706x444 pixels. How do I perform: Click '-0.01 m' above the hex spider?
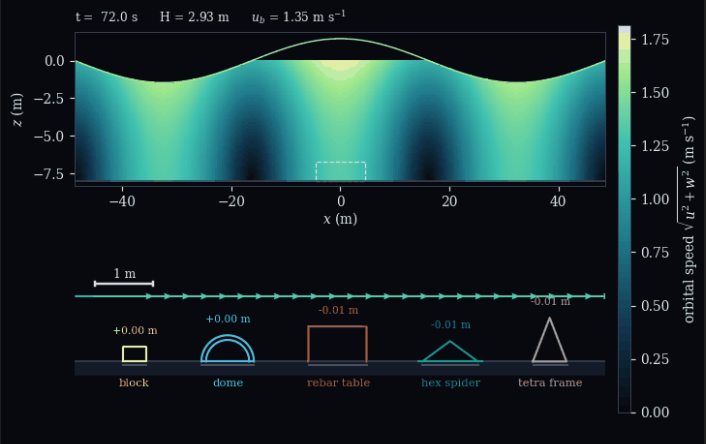click(x=451, y=325)
